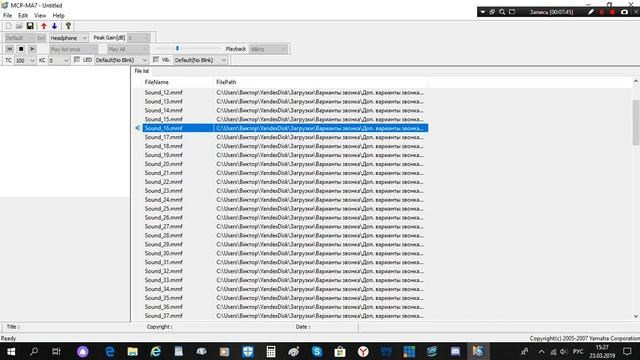Select Sound_15.mmf in file list
Viewport: 640px width, 360px height.
163,119
